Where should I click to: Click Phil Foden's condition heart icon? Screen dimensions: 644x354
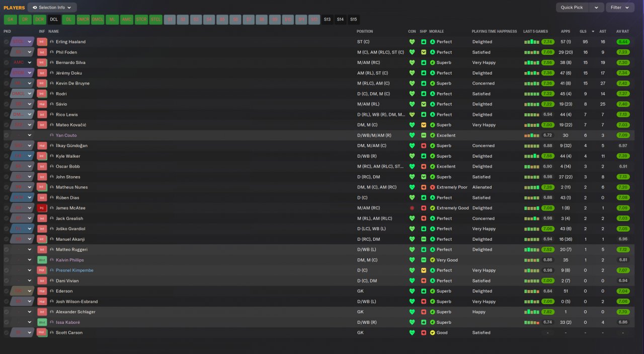(x=412, y=52)
